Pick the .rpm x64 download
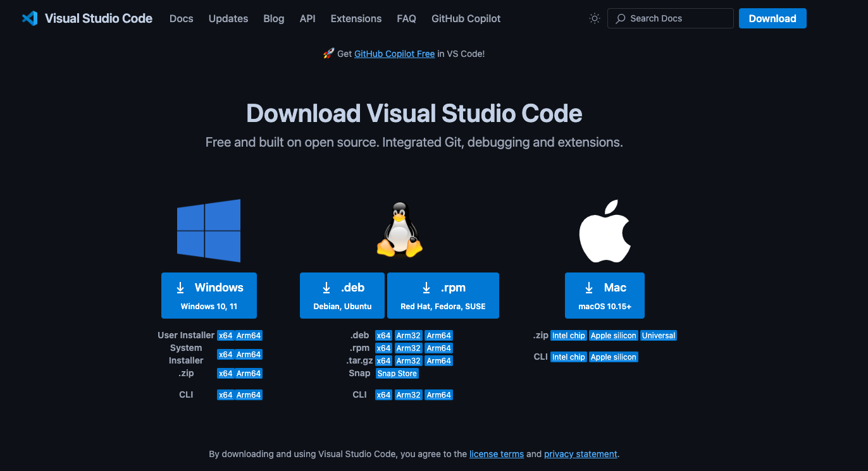The width and height of the screenshot is (868, 471). point(383,348)
